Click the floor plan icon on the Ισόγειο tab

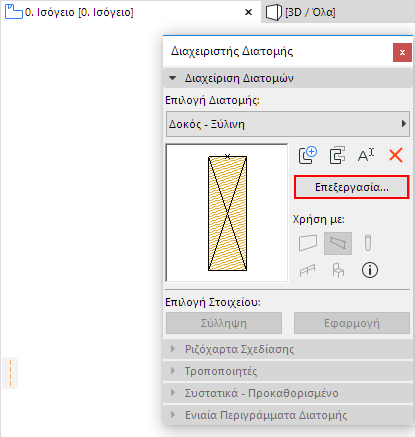[14, 12]
